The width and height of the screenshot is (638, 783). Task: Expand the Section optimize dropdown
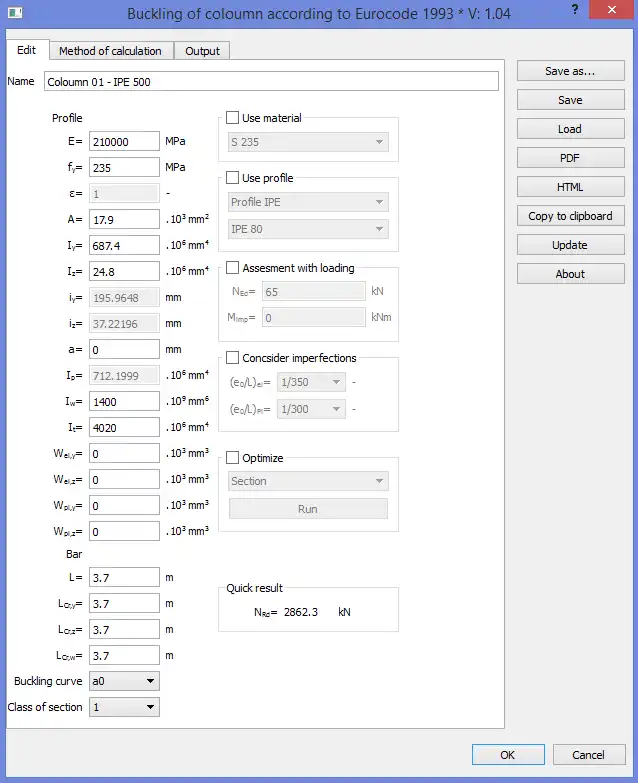tap(308, 481)
